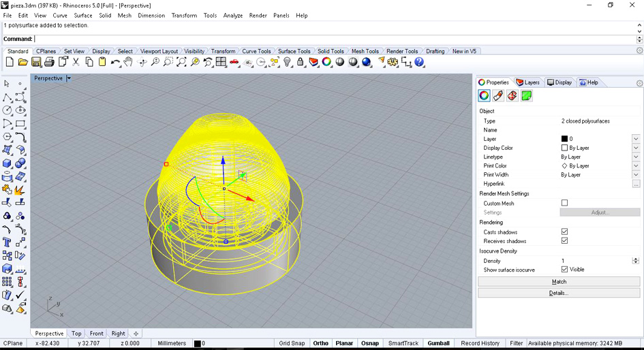Add a viewport tab with plus icon
This screenshot has height=350, width=644.
136,333
